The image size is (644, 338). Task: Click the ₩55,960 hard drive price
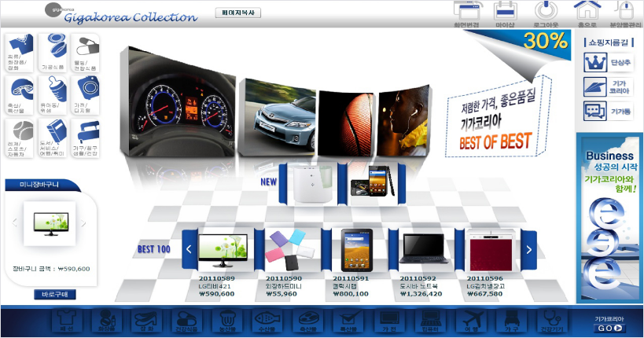click(282, 294)
